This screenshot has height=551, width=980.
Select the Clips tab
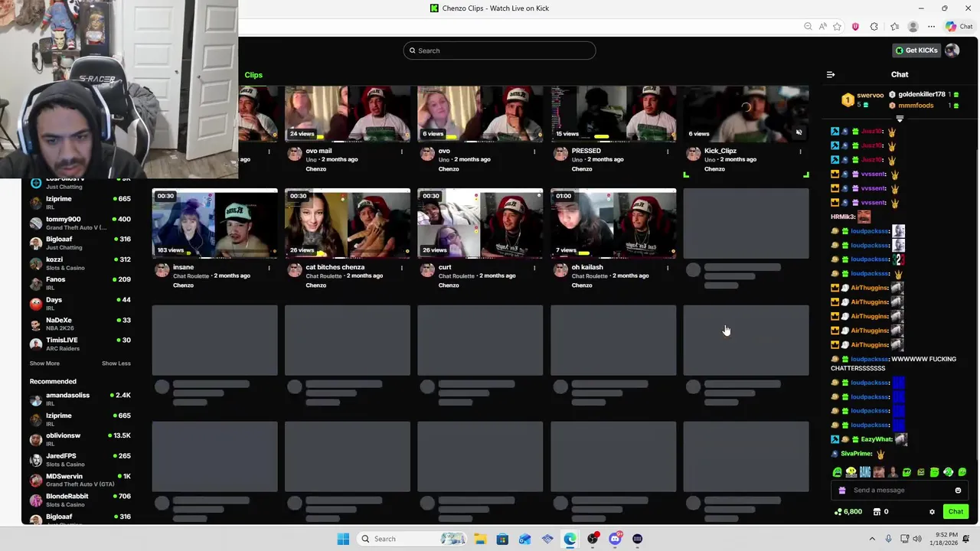[253, 75]
